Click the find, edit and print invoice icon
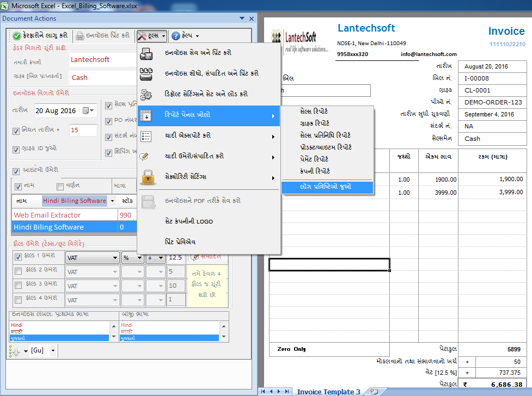Screen dimensions: 532x396 click(x=146, y=74)
